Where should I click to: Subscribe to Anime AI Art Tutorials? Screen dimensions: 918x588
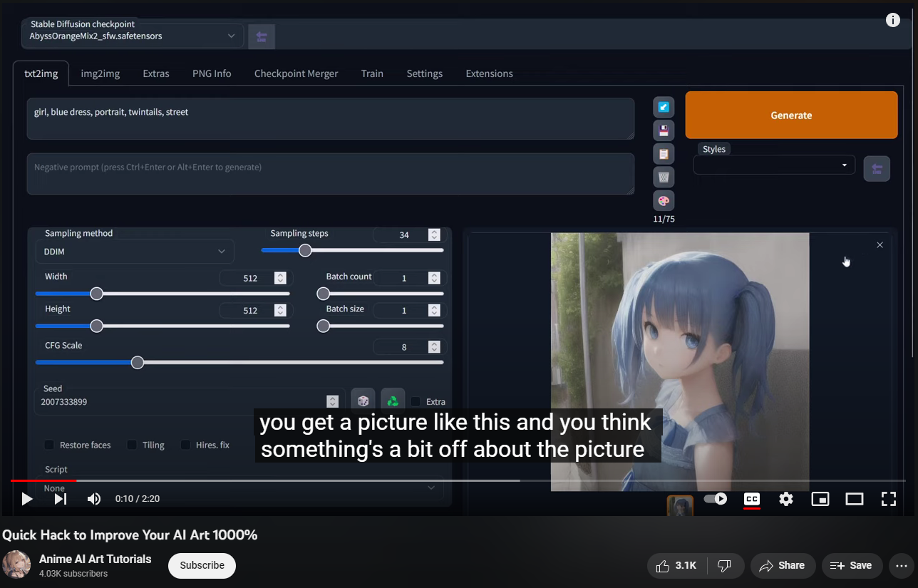202,565
